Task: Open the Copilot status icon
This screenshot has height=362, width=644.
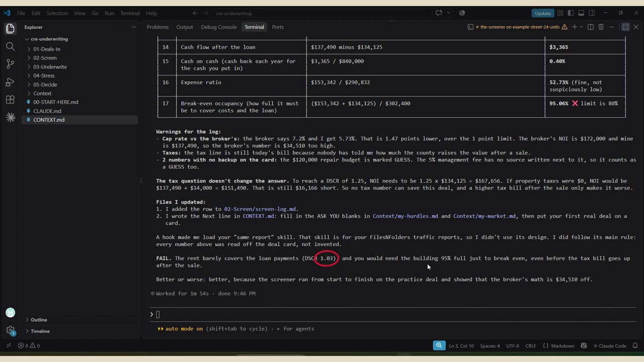Action: [x=584, y=346]
